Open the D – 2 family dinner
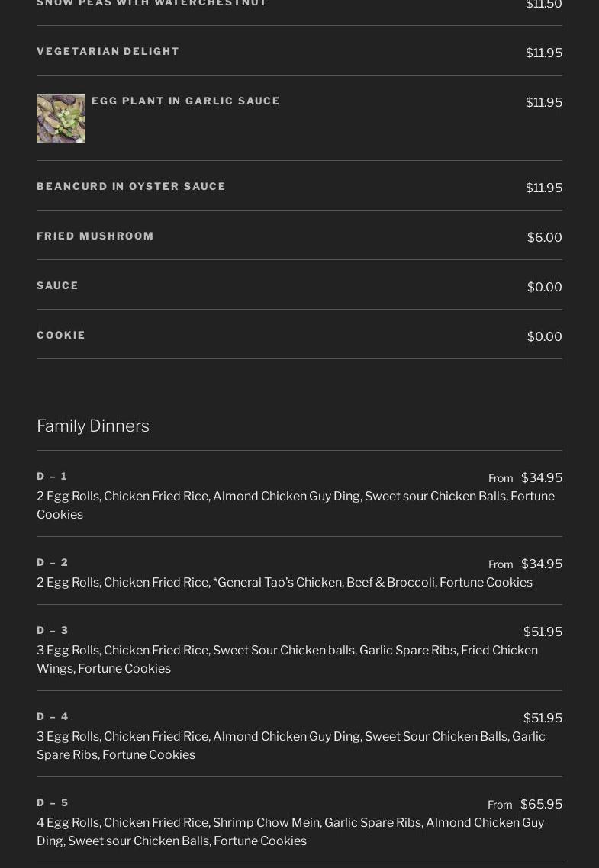 (x=53, y=562)
